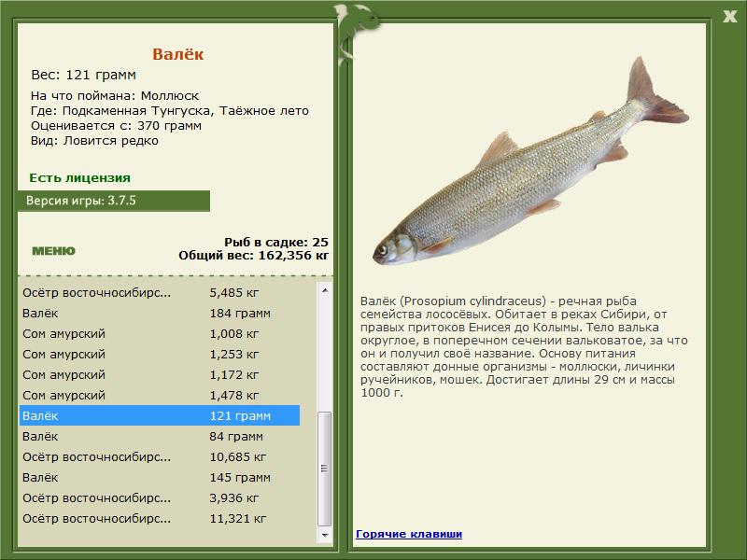Click the Валёк title heading
Image resolution: width=747 pixels, height=560 pixels.
(x=177, y=54)
